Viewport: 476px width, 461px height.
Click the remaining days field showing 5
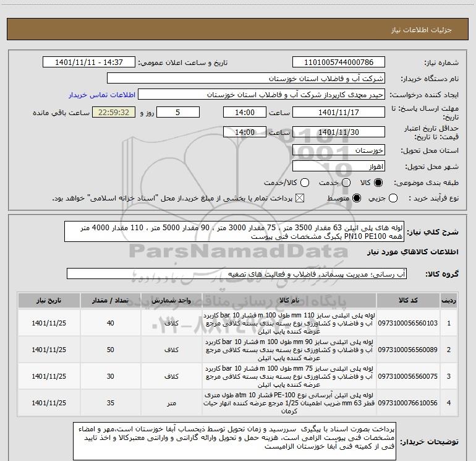(x=178, y=113)
